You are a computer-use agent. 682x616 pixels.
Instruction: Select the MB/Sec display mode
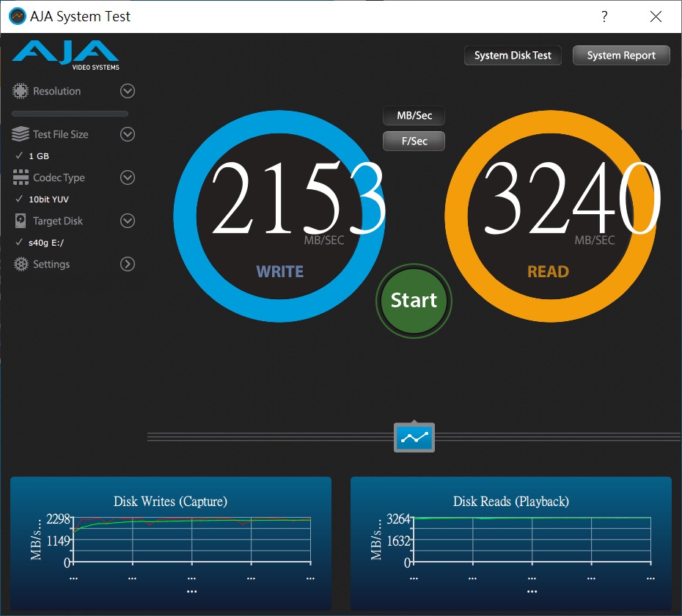(414, 116)
